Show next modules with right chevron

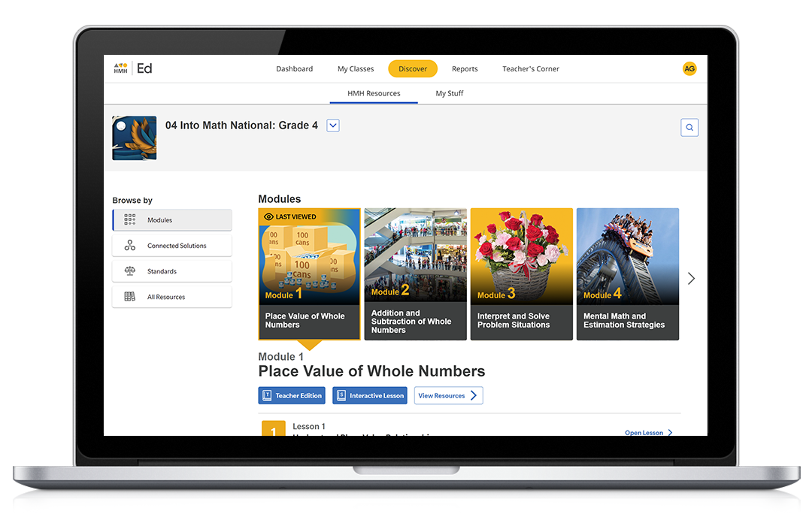[x=691, y=279]
